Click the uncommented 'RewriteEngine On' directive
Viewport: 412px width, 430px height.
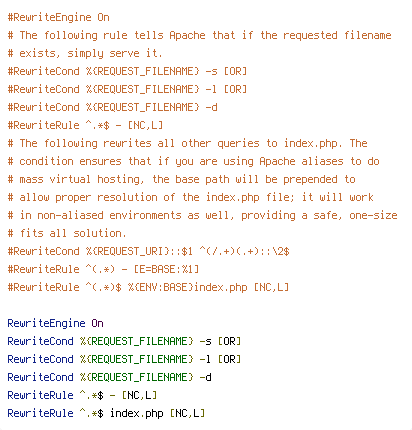[55, 323]
